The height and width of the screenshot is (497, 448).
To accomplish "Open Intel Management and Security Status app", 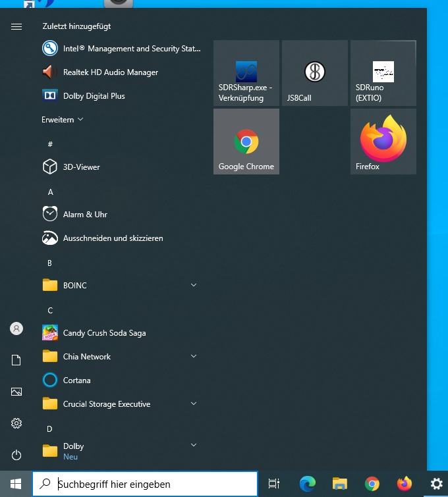I will click(x=121, y=49).
